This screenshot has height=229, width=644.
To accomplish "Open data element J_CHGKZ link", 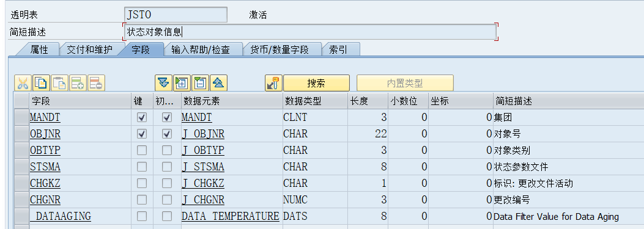I will [203, 183].
